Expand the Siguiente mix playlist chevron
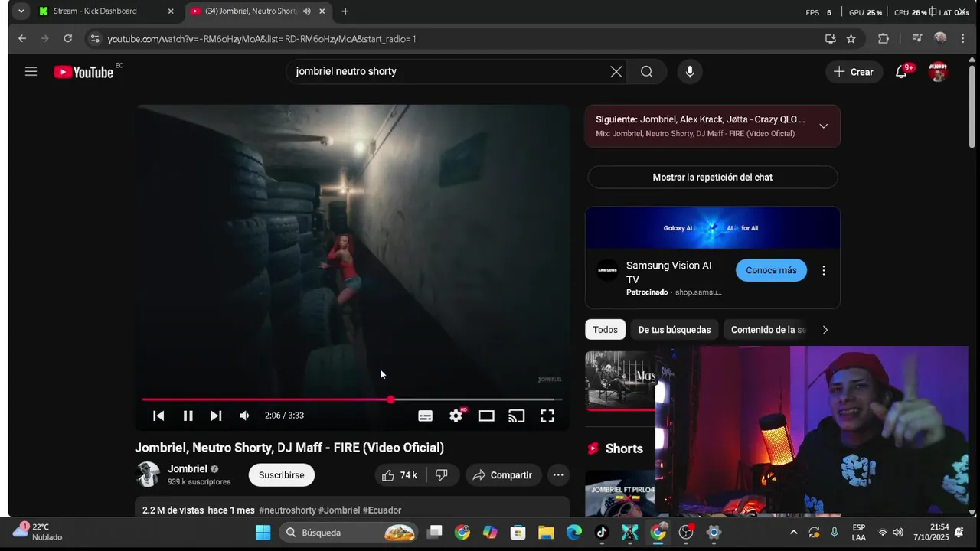 (823, 126)
